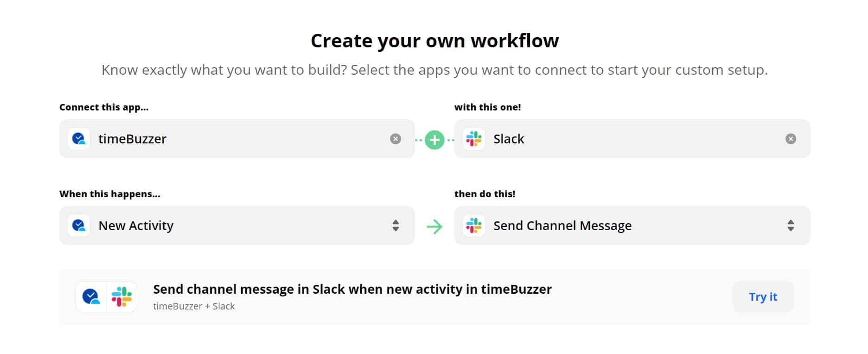
Task: Click the timeBuzzer icon beside New Activity
Action: tap(79, 225)
